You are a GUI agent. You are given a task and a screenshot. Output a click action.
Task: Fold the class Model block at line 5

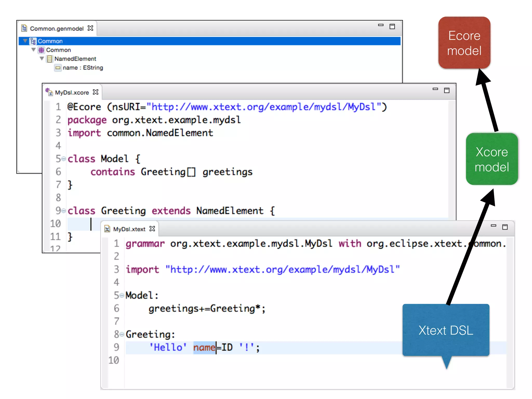64,158
